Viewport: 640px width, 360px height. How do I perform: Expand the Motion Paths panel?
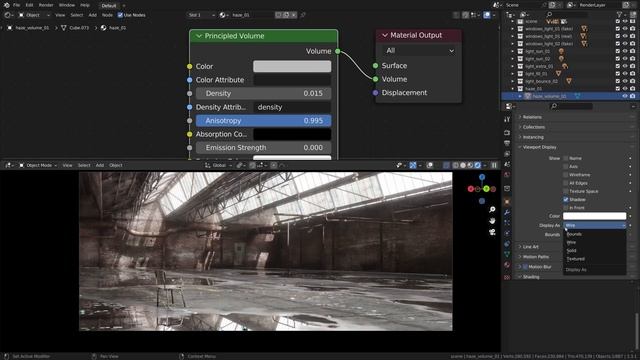pos(536,257)
